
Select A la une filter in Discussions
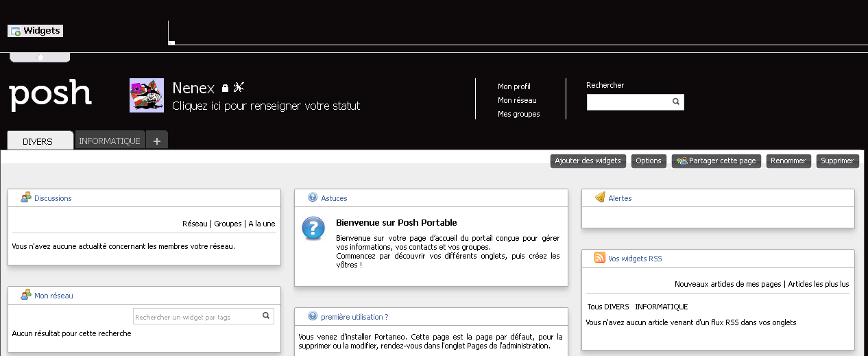(x=262, y=224)
